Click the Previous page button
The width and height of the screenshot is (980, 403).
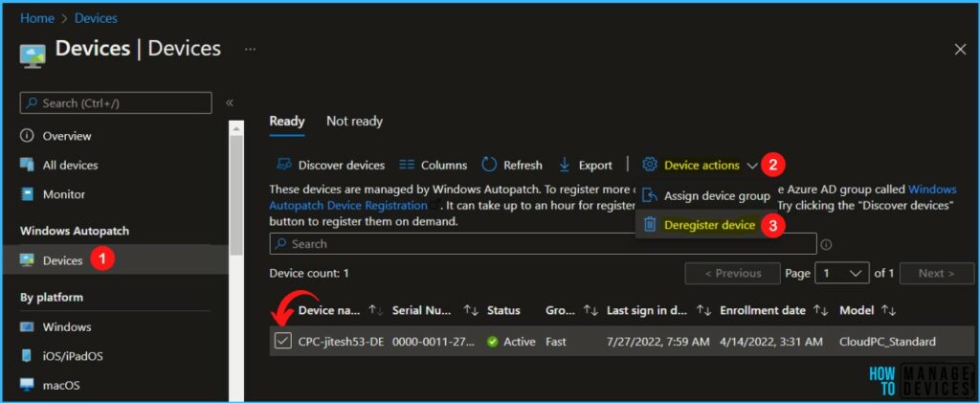point(732,274)
